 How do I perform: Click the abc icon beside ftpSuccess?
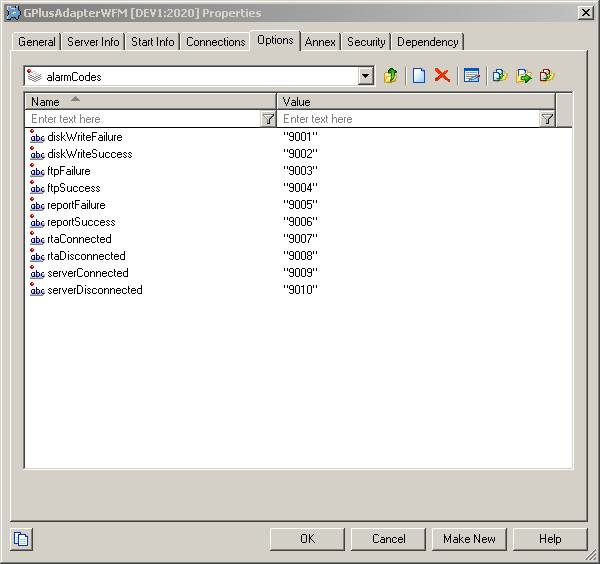37,187
